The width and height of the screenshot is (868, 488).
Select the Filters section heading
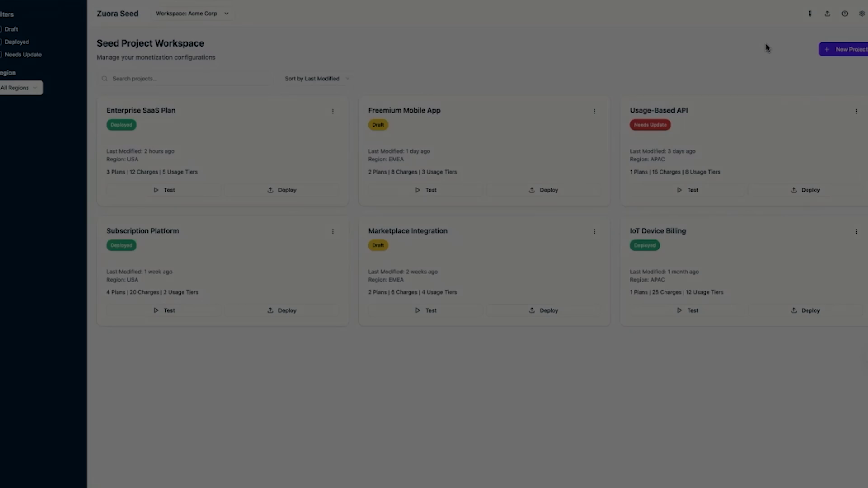7,14
